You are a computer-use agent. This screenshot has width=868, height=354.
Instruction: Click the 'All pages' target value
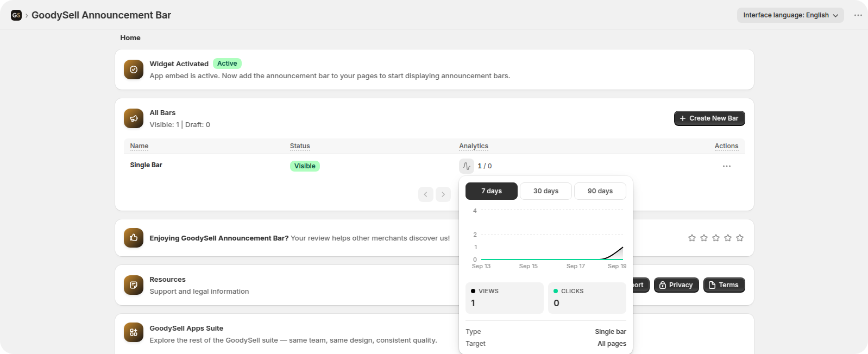tap(612, 344)
